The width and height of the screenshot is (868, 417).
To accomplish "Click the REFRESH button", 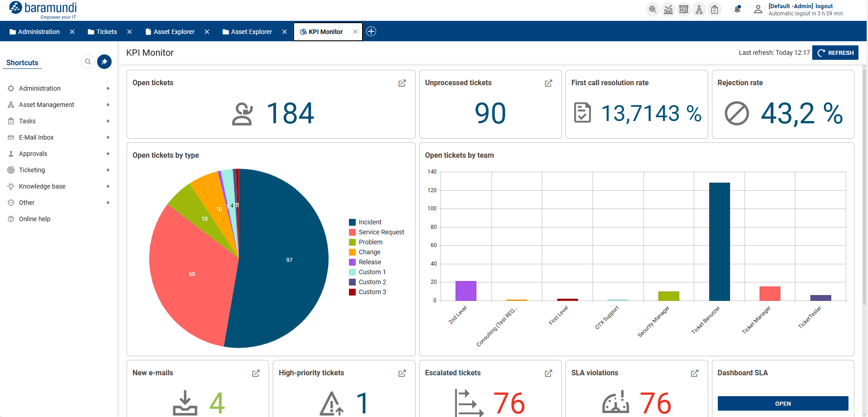I will click(x=835, y=52).
